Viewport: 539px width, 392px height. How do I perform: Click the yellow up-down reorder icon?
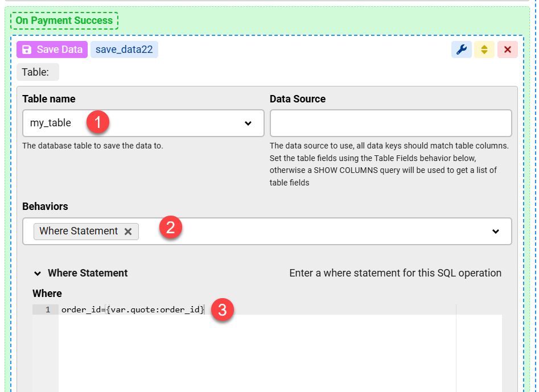click(x=484, y=49)
